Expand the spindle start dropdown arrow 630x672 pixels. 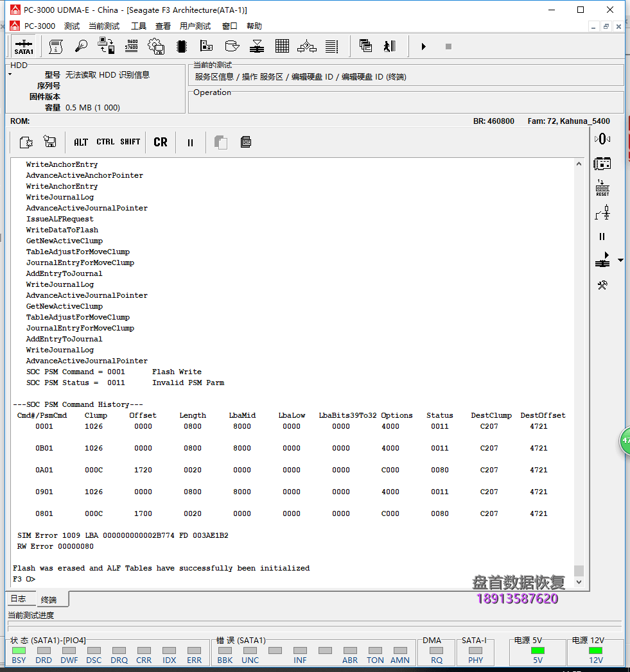tap(620, 260)
